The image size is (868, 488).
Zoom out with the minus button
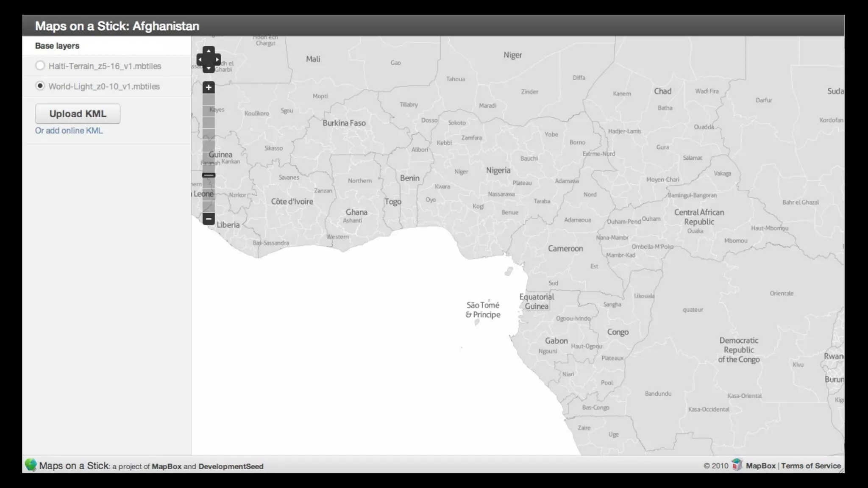[209, 219]
